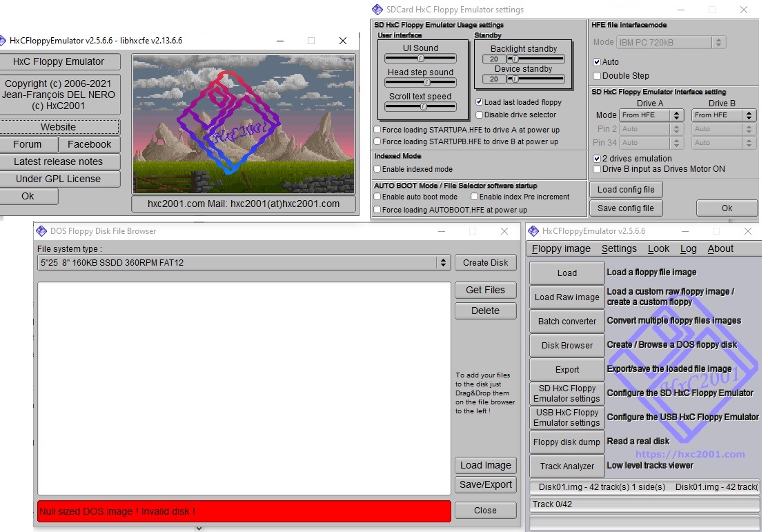Screen dimensions: 768x532
Task: Click the Scroll text speed slider
Action: (421, 107)
